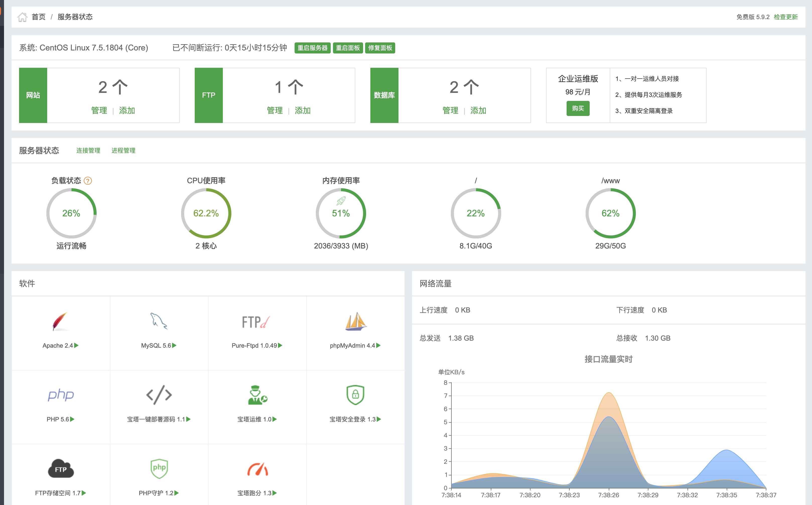Screen dimensions: 812x505
Task: Click the /www disk 62% gauge
Action: point(611,213)
